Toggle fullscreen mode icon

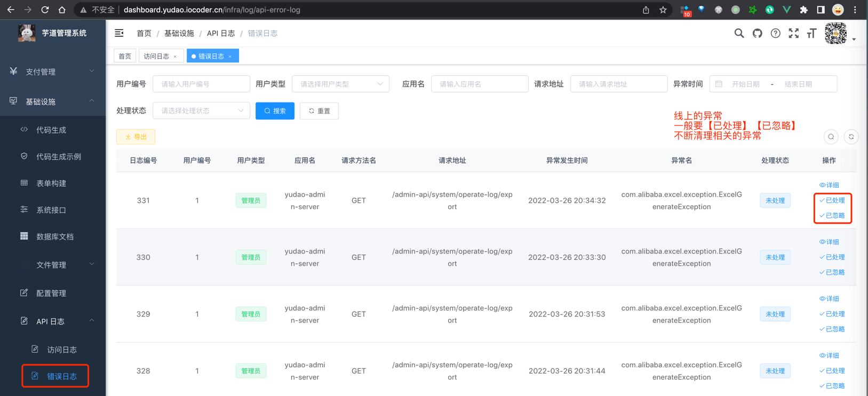[793, 34]
